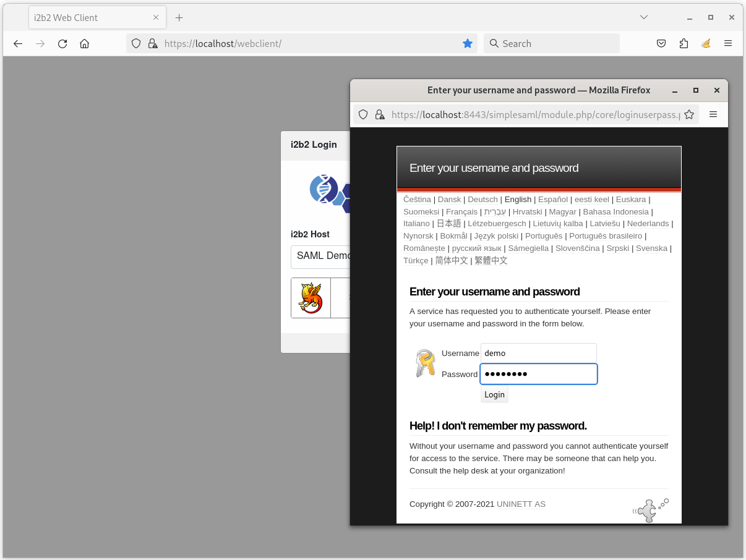Viewport: 746px width, 560px height.
Task: Switch language to Srpski
Action: click(x=617, y=248)
